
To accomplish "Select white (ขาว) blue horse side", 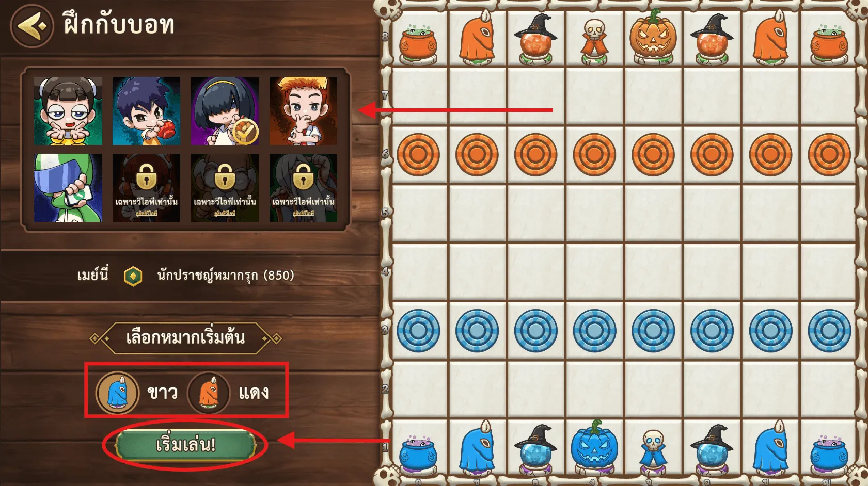I will [x=137, y=393].
